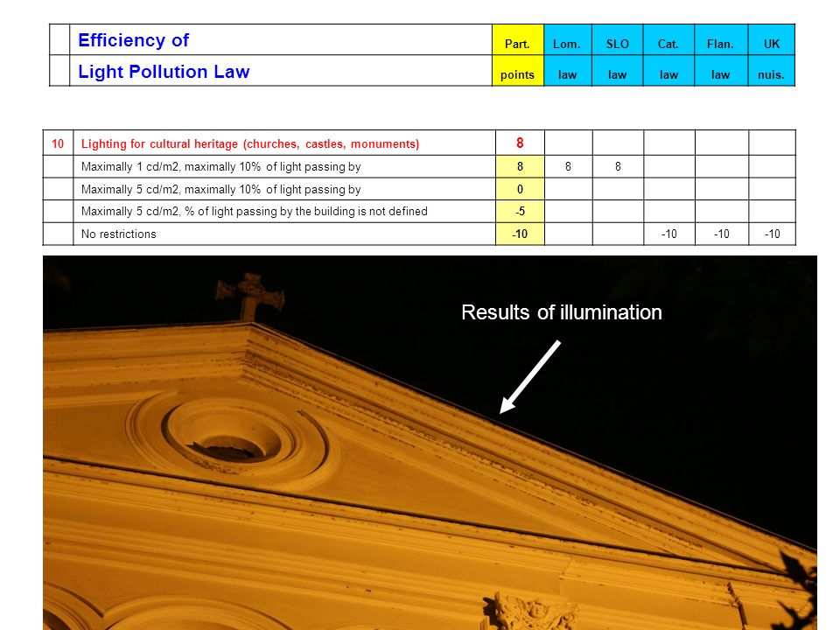Click the illuminated church facade photo
The width and height of the screenshot is (840, 630).
pyautogui.click(x=430, y=443)
